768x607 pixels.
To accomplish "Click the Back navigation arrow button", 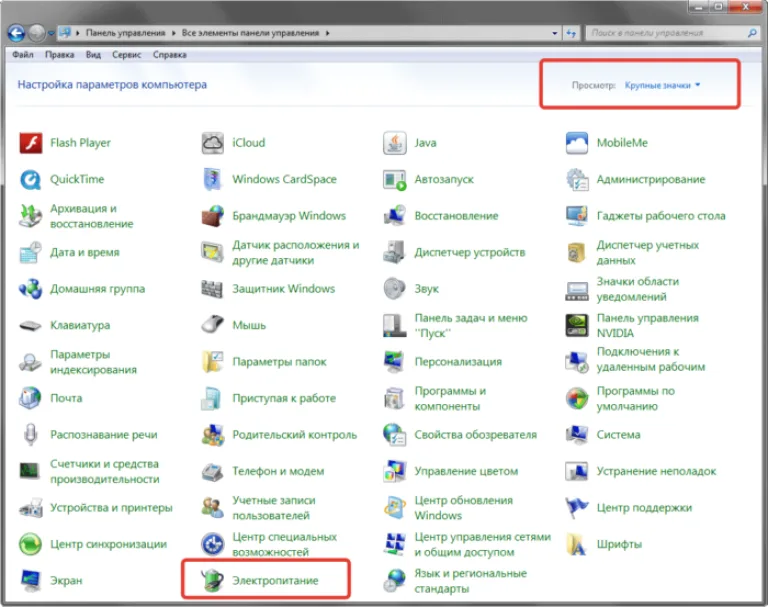I will pos(16,33).
